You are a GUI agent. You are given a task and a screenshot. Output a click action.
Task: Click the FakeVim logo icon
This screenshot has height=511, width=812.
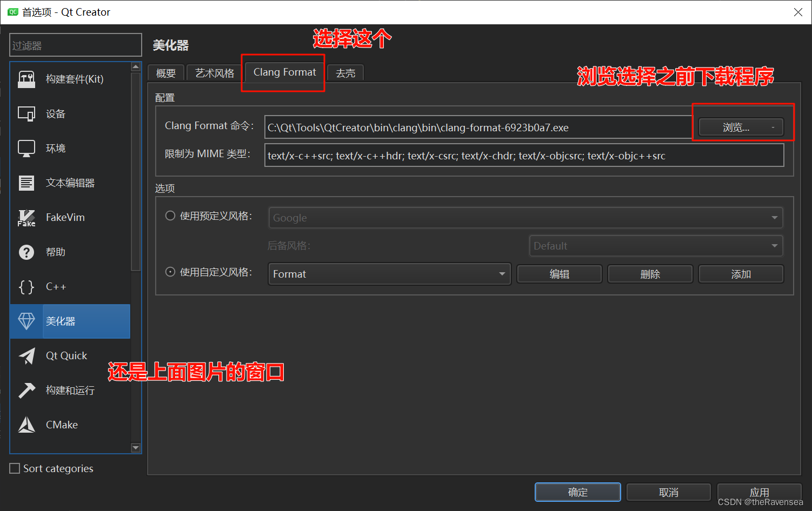26,218
